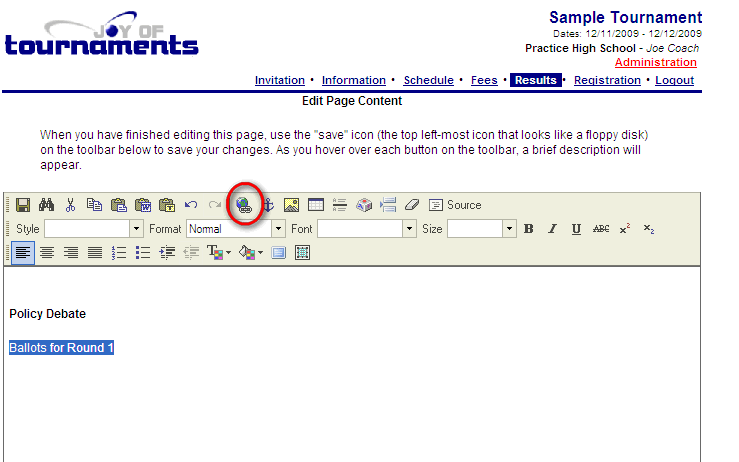Screen dimensions: 739x462
Task: Click the Copy icon in toolbar
Action: point(94,205)
